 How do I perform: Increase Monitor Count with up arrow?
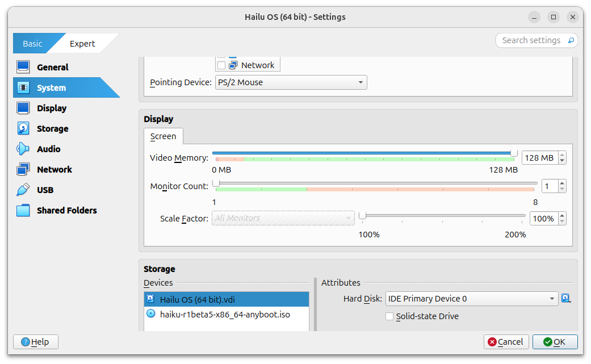pyautogui.click(x=562, y=183)
